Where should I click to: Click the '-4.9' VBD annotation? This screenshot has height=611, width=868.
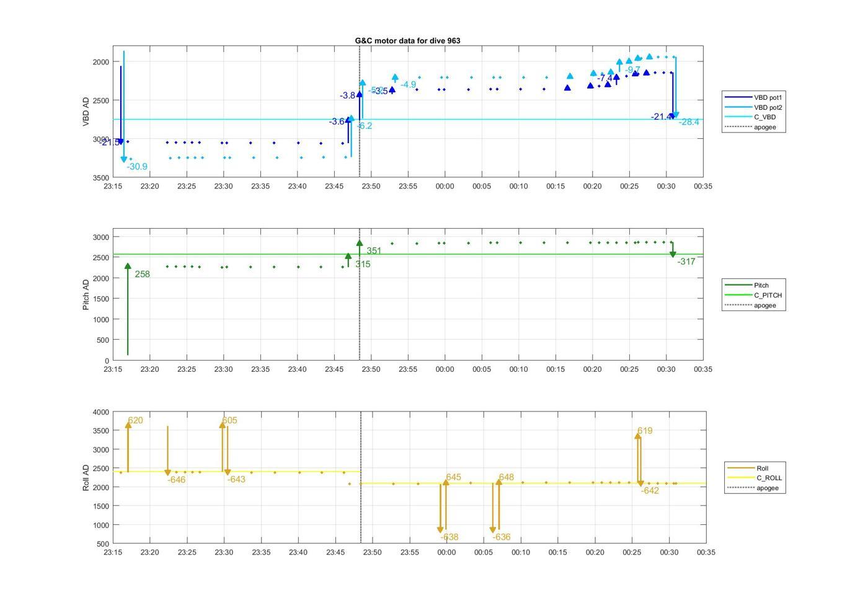pyautogui.click(x=408, y=85)
